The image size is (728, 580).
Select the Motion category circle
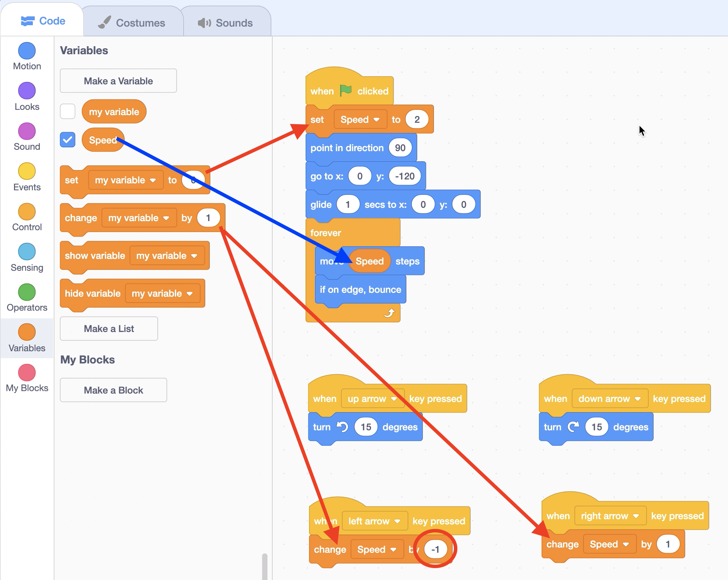click(27, 51)
